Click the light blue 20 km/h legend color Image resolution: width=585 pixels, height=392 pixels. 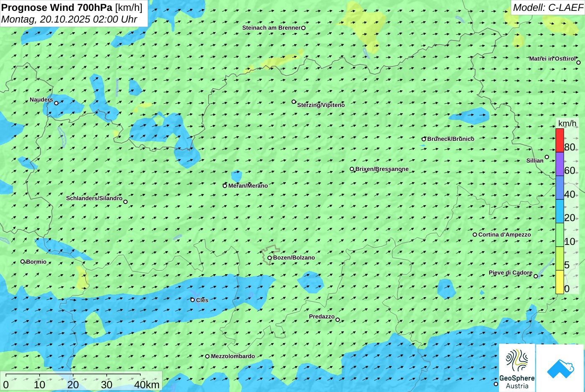(560, 211)
